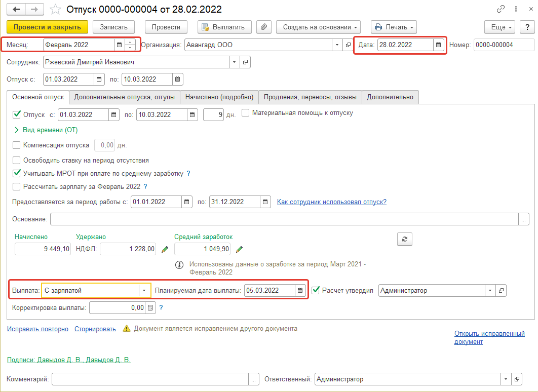Screen dimensions: 538x392
Task: Open link Открыть исправленный документ
Action: pyautogui.click(x=489, y=337)
